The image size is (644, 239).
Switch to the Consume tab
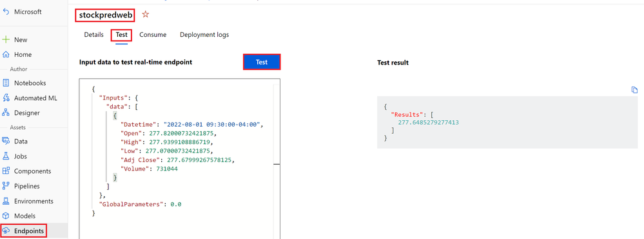click(153, 35)
